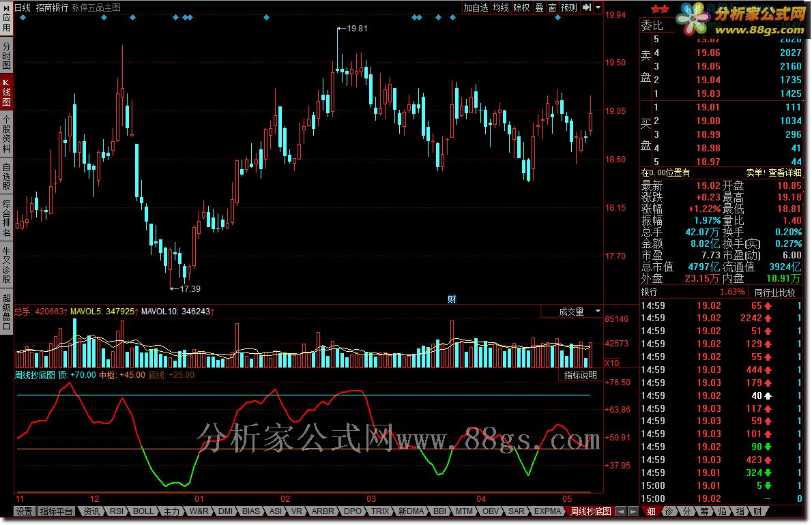This screenshot has height=525, width=812.
Task: Select the ASI indicator tab
Action: [x=276, y=511]
